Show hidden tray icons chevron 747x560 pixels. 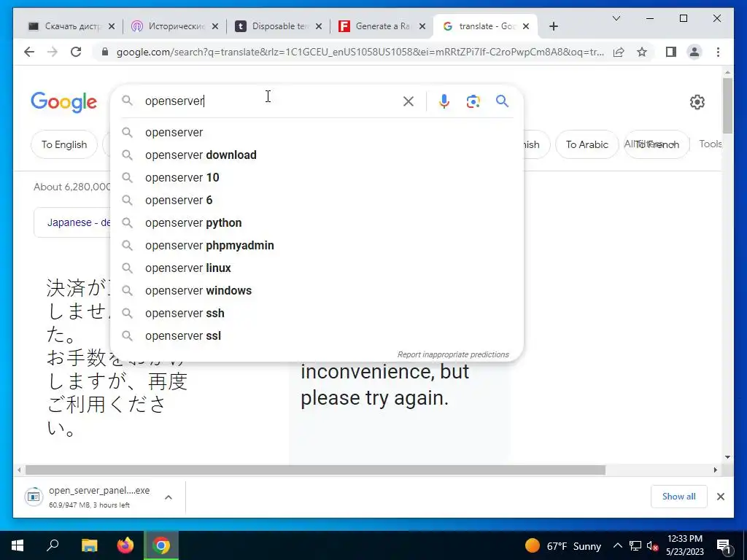617,545
